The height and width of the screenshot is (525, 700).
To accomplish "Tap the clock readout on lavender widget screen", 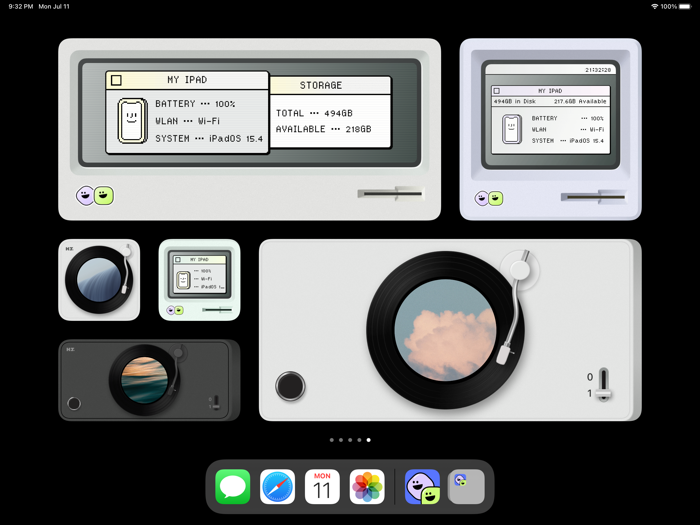I will [x=598, y=70].
